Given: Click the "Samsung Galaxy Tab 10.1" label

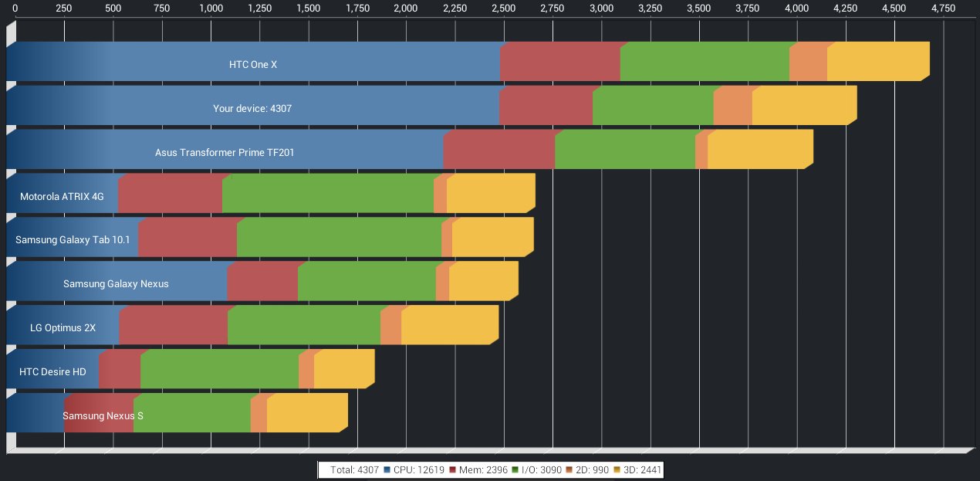Looking at the screenshot, I should coord(73,240).
